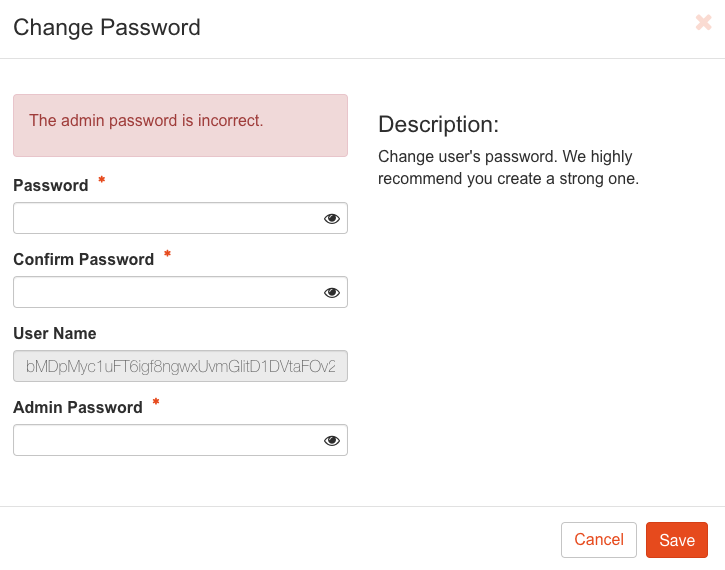Screen dimensions: 725x570
Task: Click the Password field label
Action: coord(50,185)
